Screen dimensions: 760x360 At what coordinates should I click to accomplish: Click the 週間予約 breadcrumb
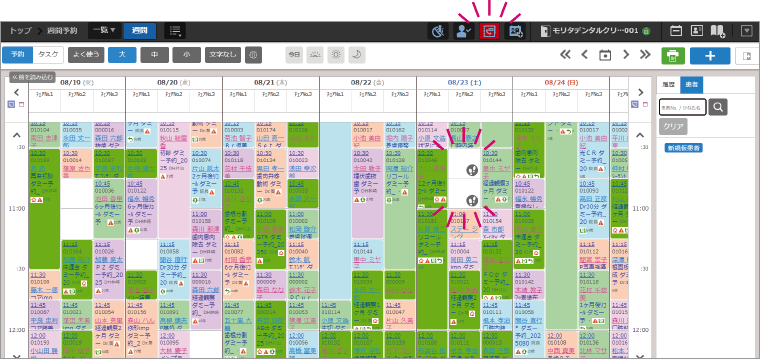(x=62, y=31)
